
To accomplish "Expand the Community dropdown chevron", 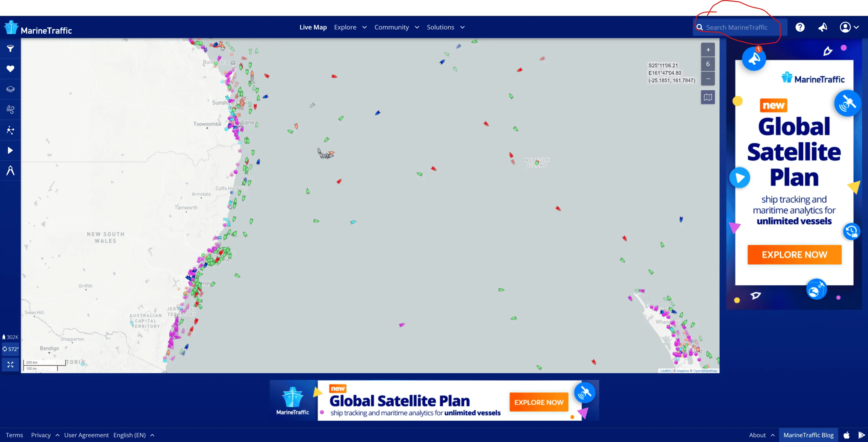I will coord(417,27).
